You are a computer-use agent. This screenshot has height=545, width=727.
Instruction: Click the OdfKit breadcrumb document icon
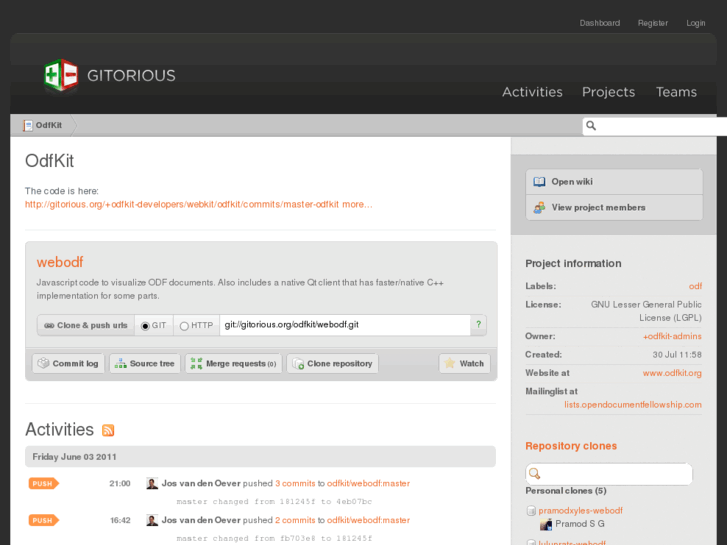(x=28, y=125)
